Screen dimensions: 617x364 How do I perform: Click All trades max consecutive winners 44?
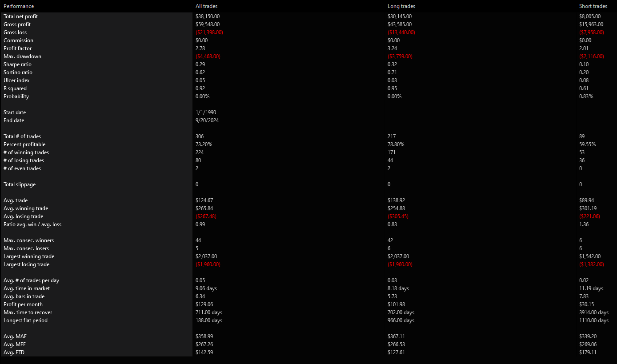[198, 240]
